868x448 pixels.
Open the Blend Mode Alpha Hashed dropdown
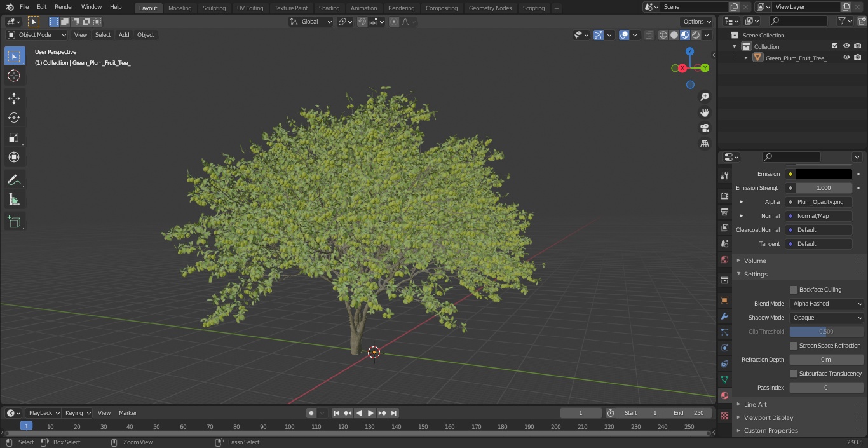click(x=827, y=304)
